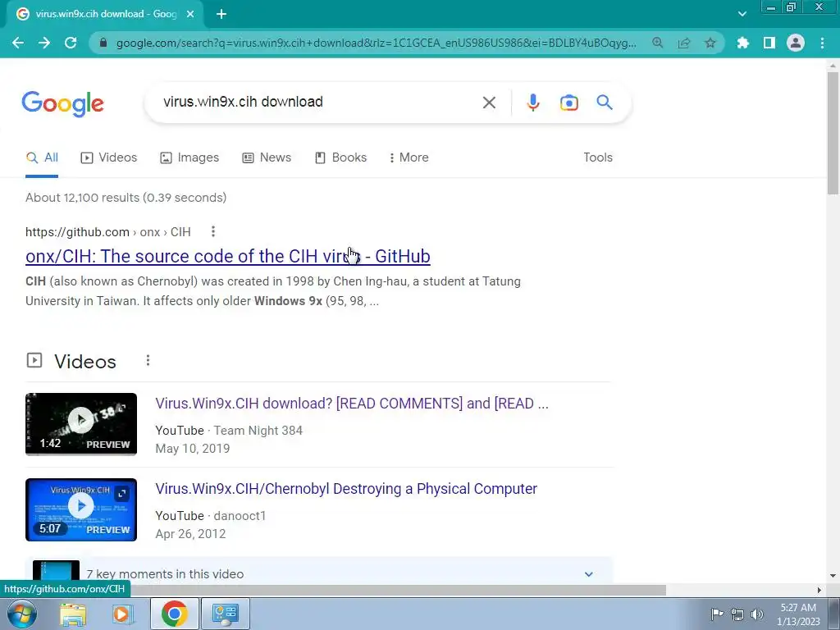Screen dimensions: 840x630
Task: Open the taskbar clock showing 5:27 AM
Action: click(798, 614)
